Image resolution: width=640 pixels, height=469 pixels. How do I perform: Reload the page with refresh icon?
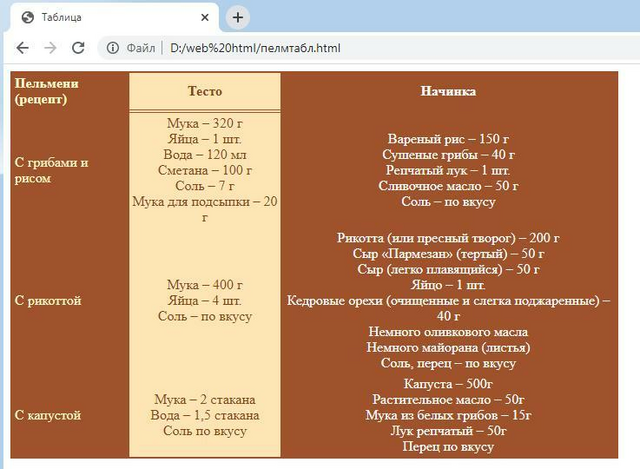click(78, 48)
